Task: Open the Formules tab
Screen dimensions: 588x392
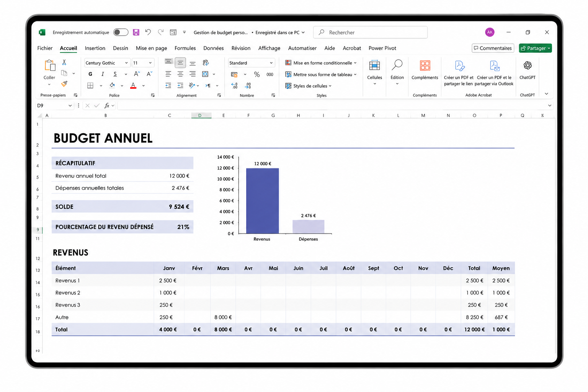Action: (185, 48)
